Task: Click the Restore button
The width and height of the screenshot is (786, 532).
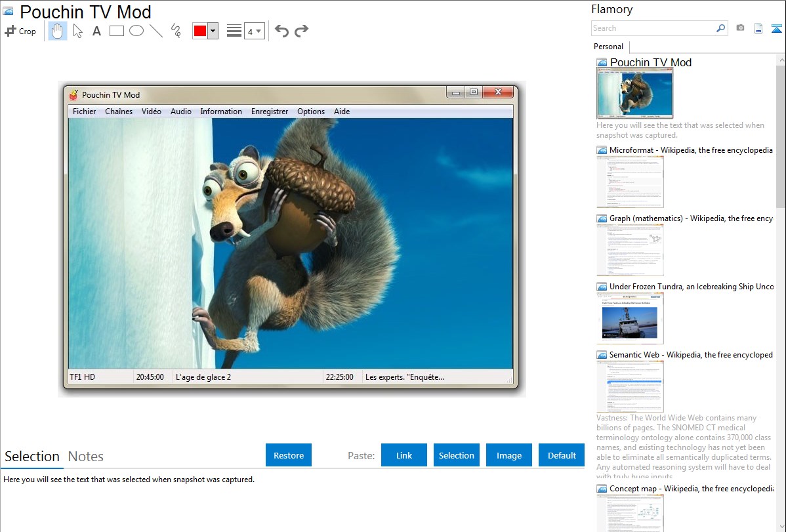Action: click(289, 455)
